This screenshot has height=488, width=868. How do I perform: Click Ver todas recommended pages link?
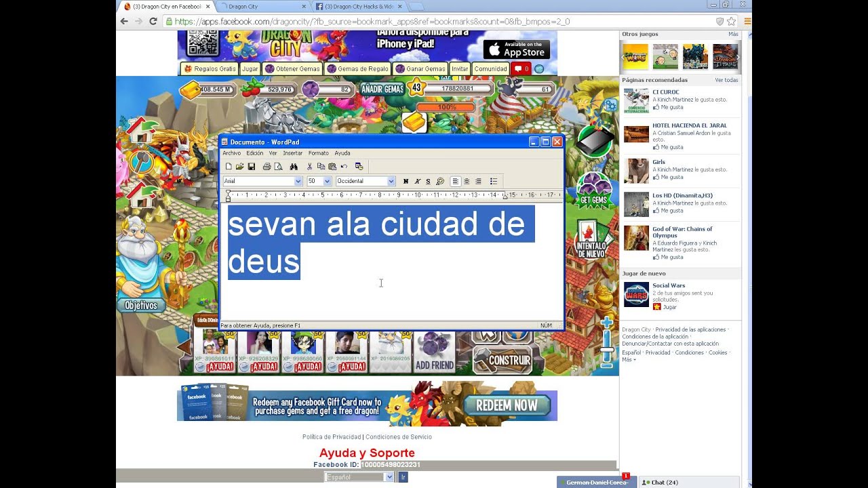[x=726, y=80]
